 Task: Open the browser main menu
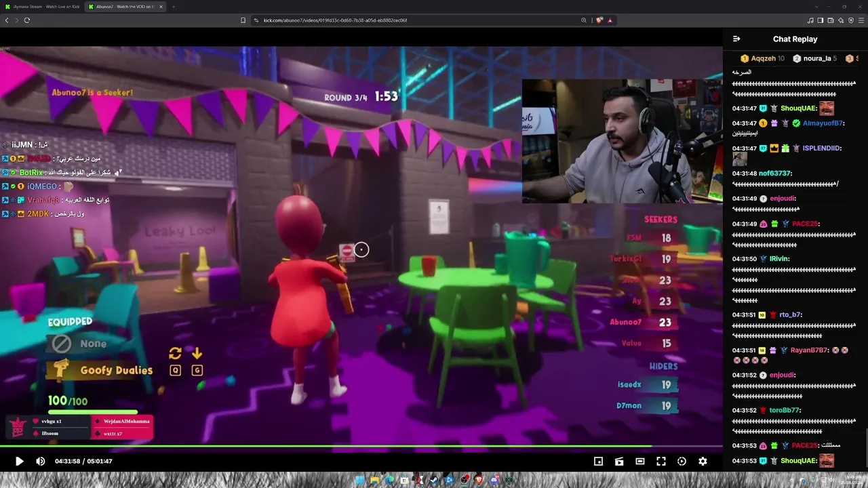861,20
